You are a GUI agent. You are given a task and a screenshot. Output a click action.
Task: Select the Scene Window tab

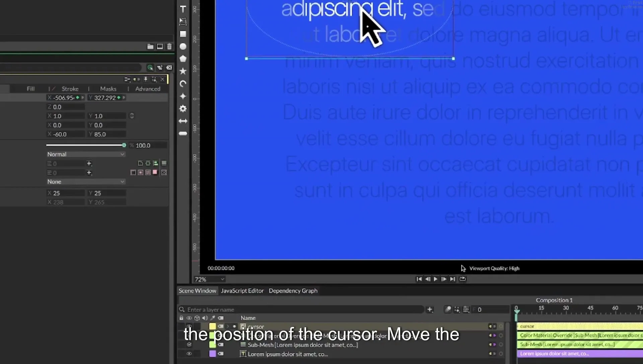[x=197, y=291]
